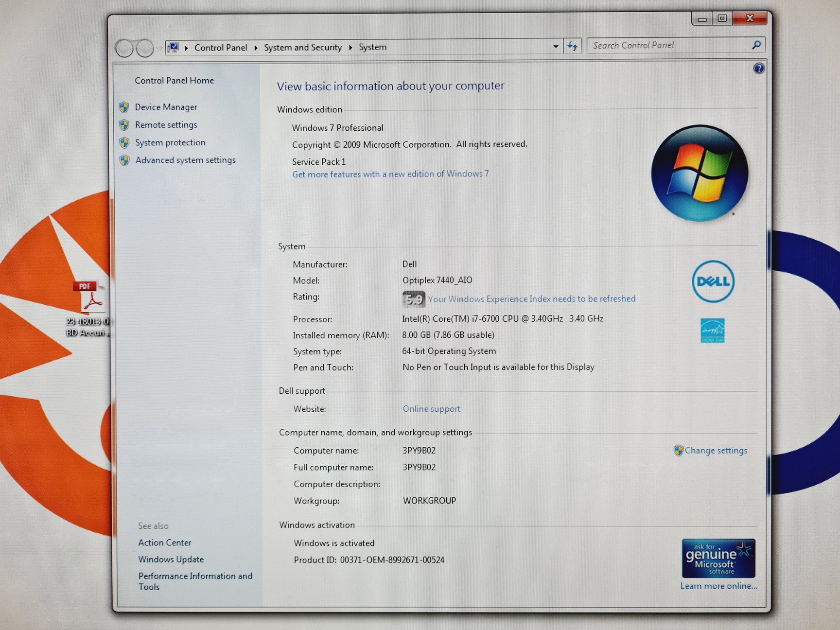Open Performance Information and Tools

point(195,581)
